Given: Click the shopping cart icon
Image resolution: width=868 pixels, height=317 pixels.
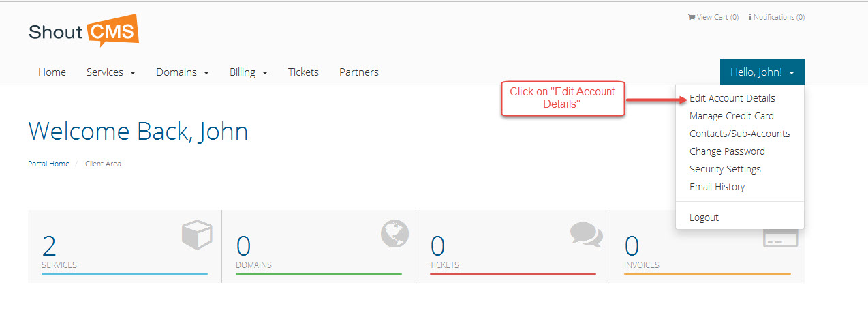Looking at the screenshot, I should 692,18.
